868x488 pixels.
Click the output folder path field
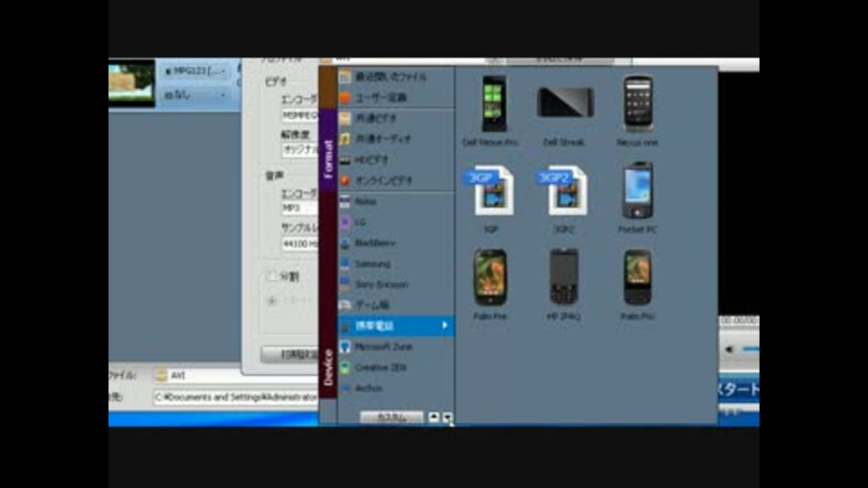pyautogui.click(x=236, y=397)
